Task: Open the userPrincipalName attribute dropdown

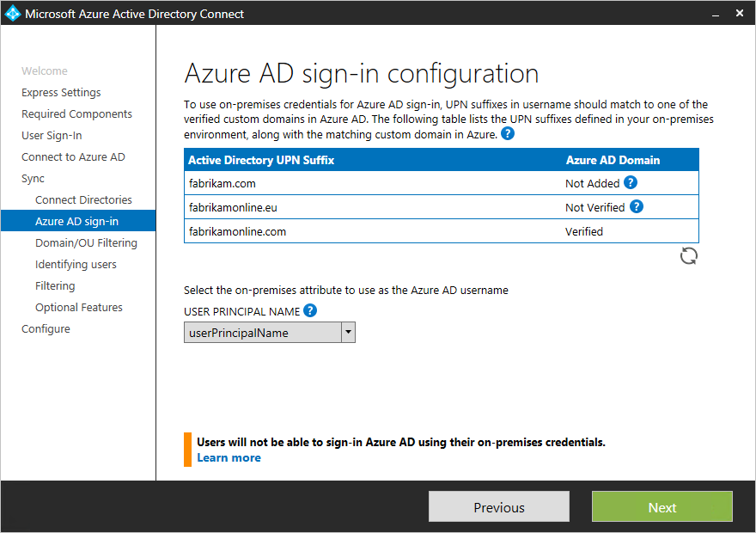Action: point(348,332)
